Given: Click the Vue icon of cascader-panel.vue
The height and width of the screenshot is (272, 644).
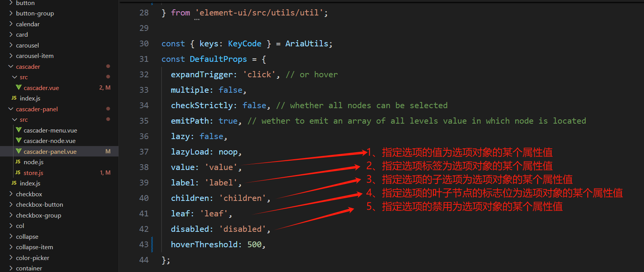Looking at the screenshot, I should [19, 151].
